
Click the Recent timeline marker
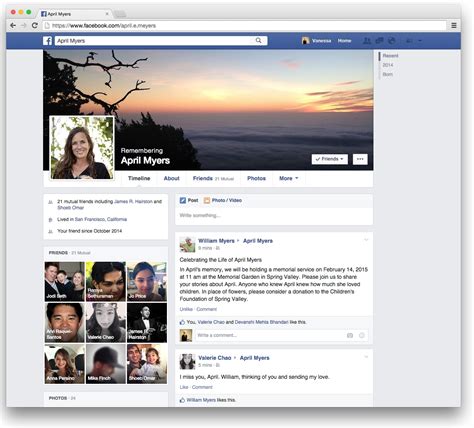click(x=390, y=56)
